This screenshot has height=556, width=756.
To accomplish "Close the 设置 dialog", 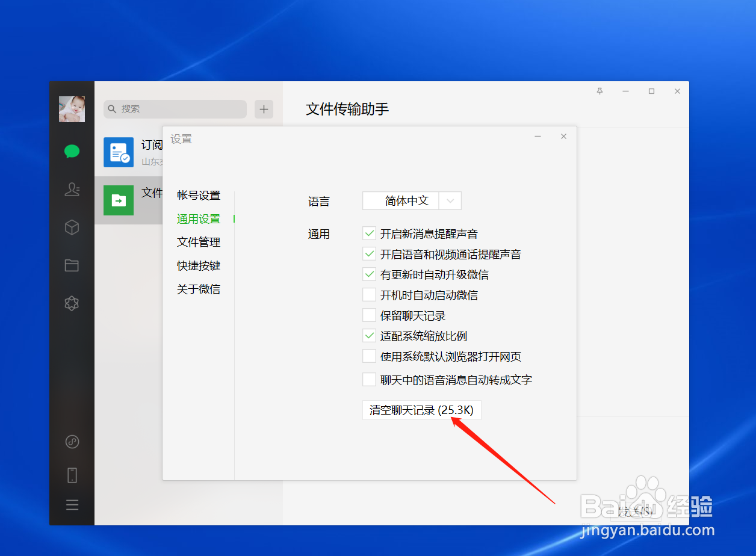I will point(563,137).
